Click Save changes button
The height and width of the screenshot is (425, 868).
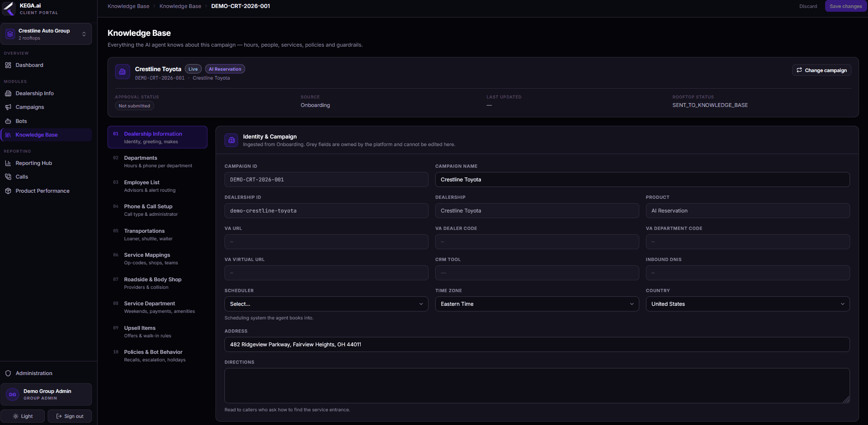click(845, 6)
